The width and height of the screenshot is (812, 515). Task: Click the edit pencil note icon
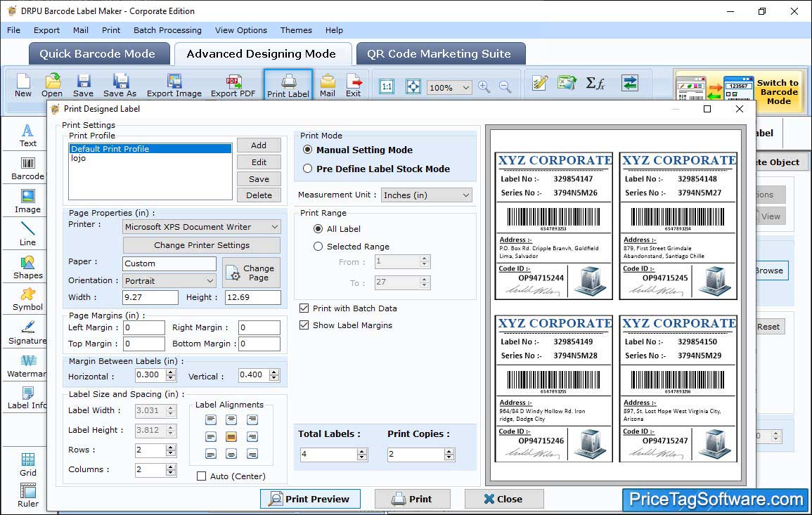[x=540, y=83]
